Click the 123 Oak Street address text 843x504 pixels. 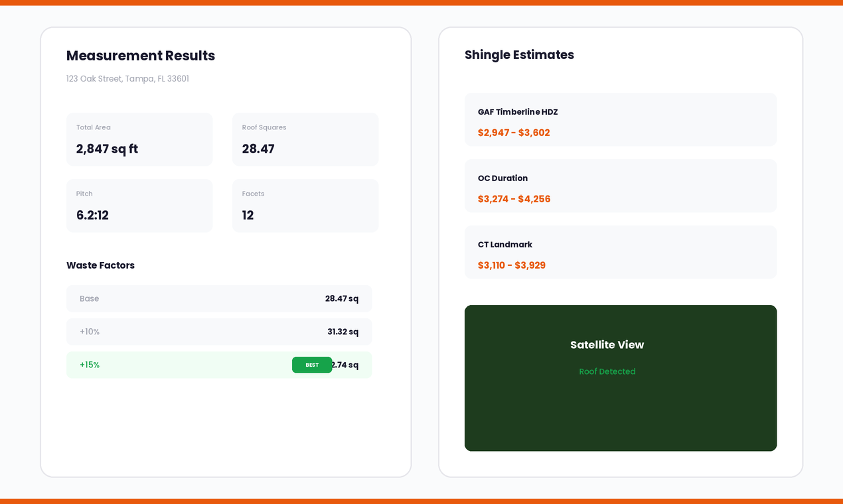click(127, 78)
